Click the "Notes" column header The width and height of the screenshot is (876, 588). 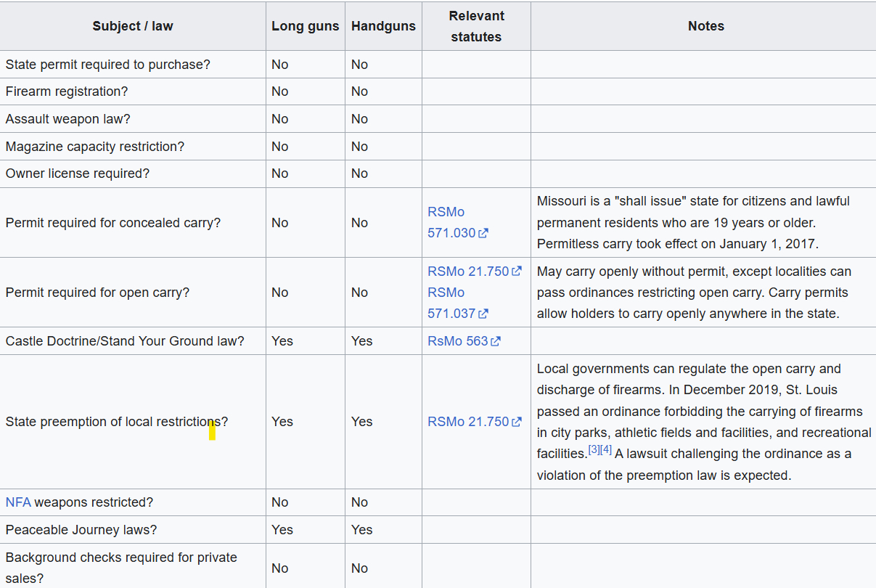pos(705,26)
